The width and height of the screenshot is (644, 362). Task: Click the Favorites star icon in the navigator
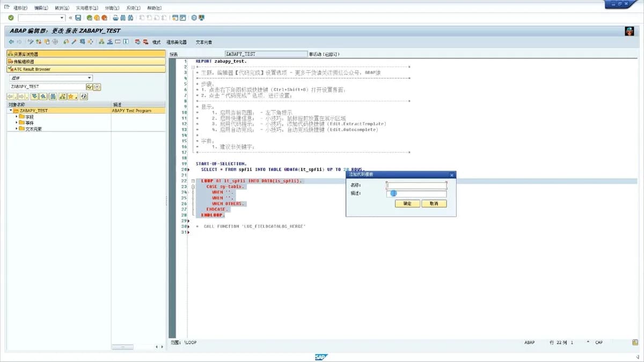71,97
